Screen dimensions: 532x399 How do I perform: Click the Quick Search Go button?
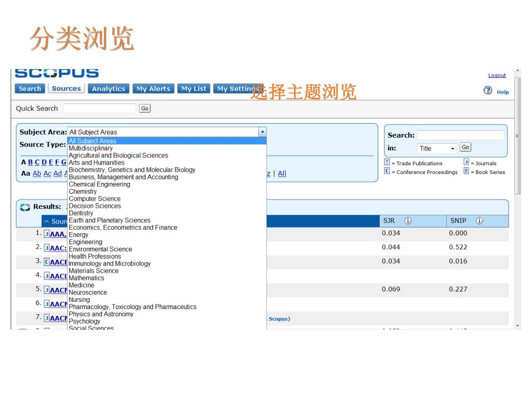pyautogui.click(x=145, y=108)
